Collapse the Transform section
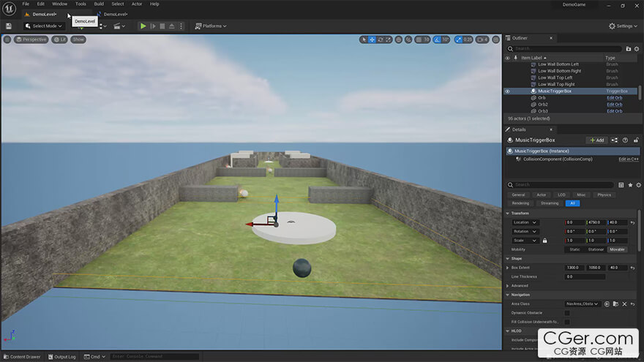644x362 pixels. [508, 214]
